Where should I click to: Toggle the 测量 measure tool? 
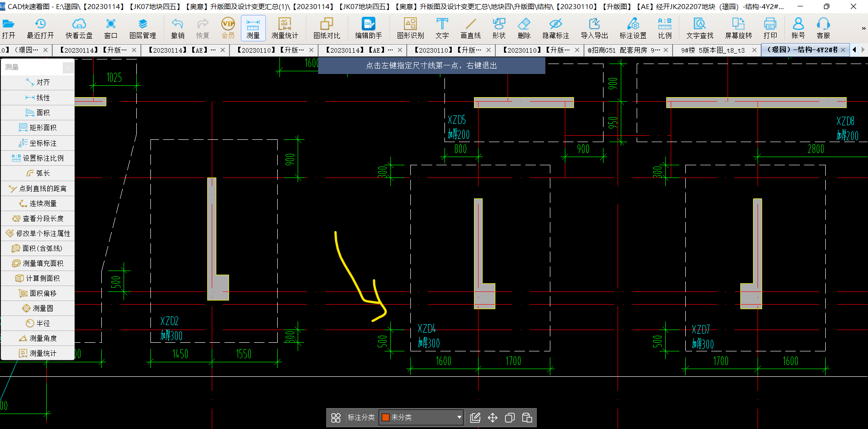[253, 28]
